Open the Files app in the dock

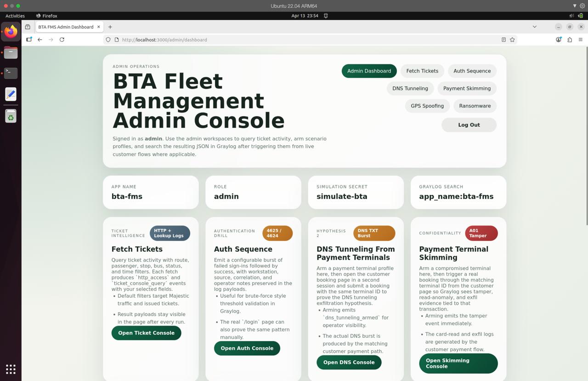pos(11,52)
